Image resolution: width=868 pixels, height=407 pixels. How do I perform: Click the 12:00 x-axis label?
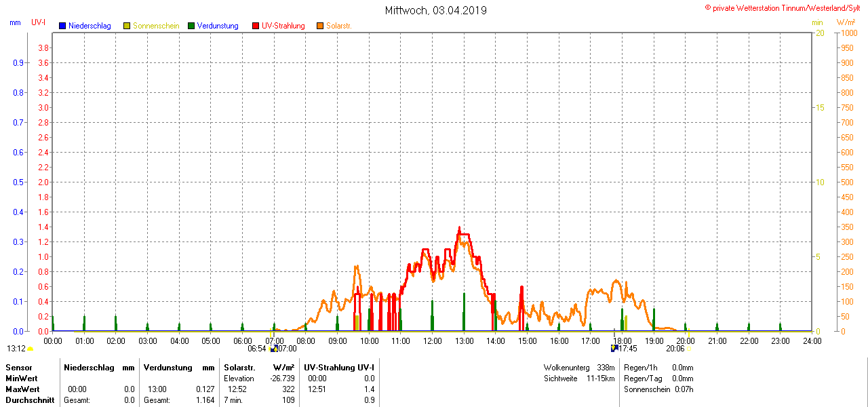pos(433,341)
